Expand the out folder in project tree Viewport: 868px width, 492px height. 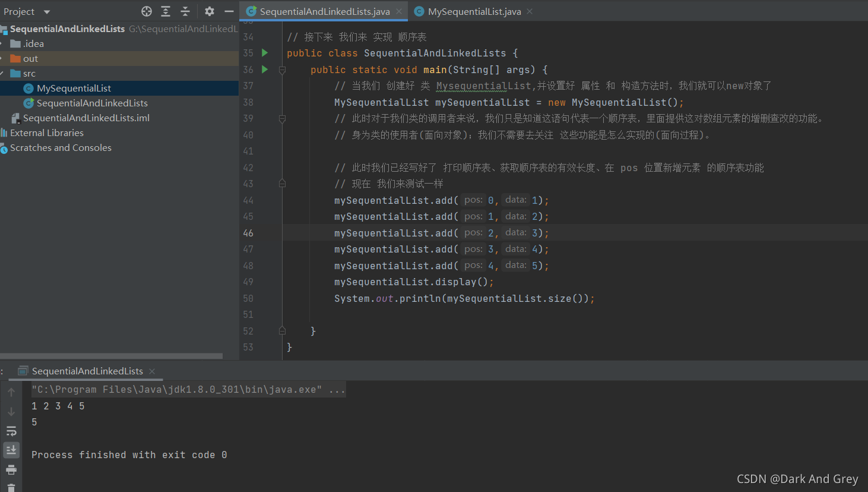(2, 58)
